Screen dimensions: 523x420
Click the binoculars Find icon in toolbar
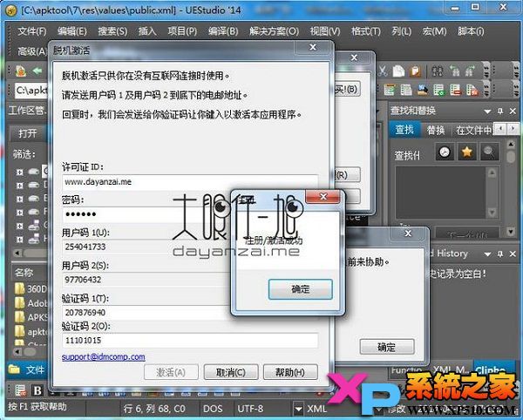(438, 71)
